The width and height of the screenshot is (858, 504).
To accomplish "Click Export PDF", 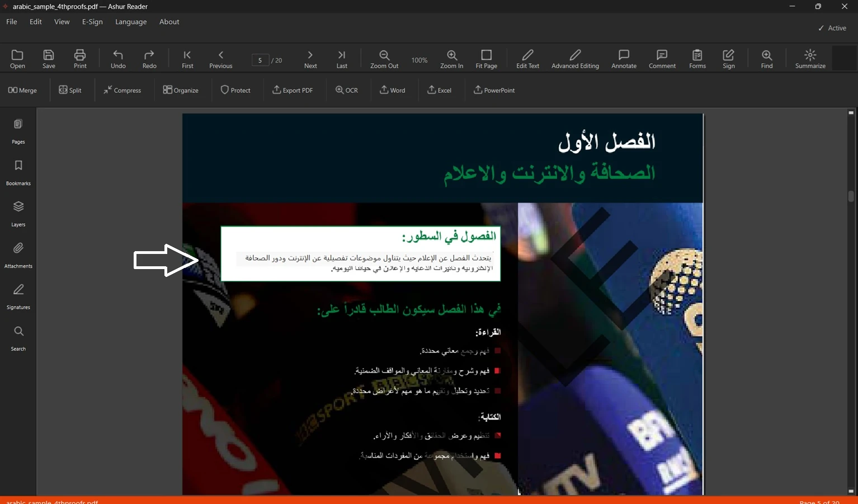I will click(293, 90).
